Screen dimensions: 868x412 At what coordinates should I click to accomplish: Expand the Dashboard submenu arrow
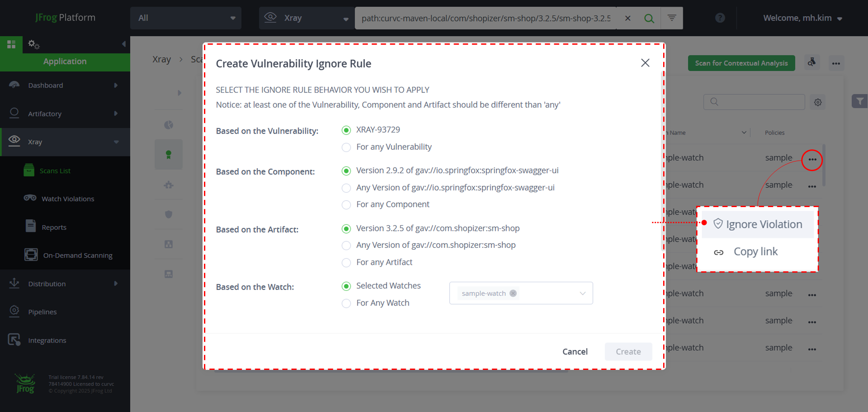pyautogui.click(x=115, y=85)
